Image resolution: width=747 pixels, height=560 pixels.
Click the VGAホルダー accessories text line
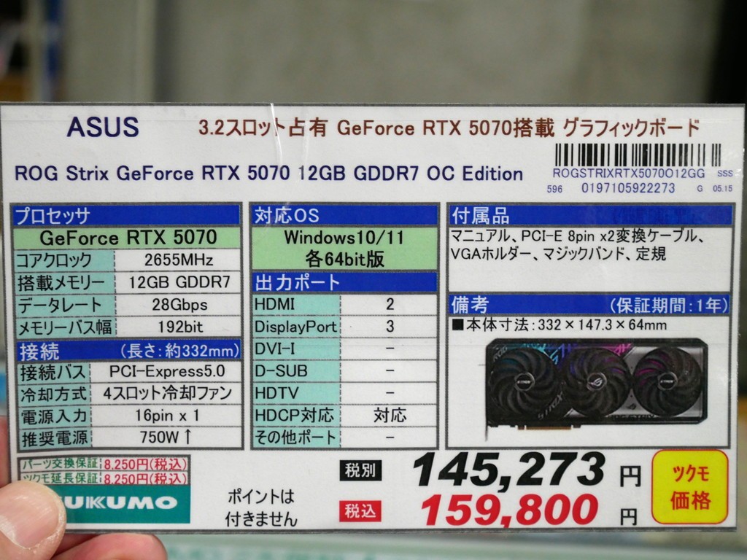coord(558,254)
